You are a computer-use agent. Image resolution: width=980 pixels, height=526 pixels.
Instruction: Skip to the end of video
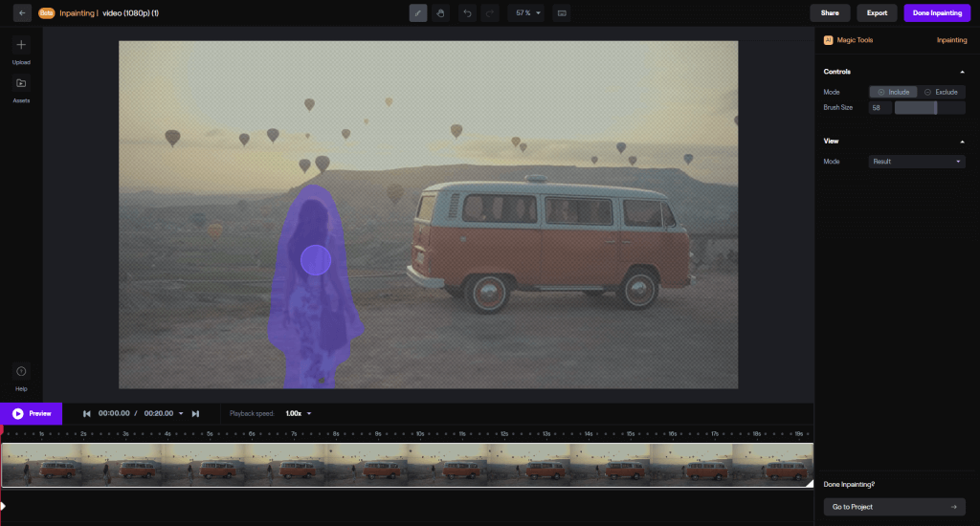tap(195, 413)
